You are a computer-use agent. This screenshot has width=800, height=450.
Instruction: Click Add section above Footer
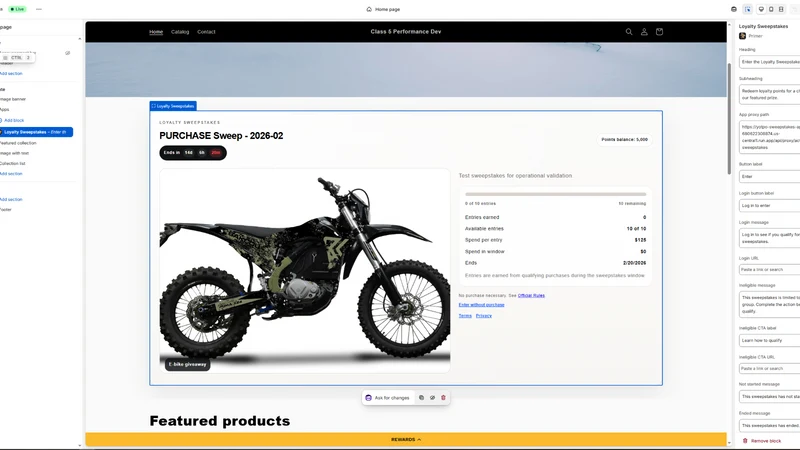11,199
